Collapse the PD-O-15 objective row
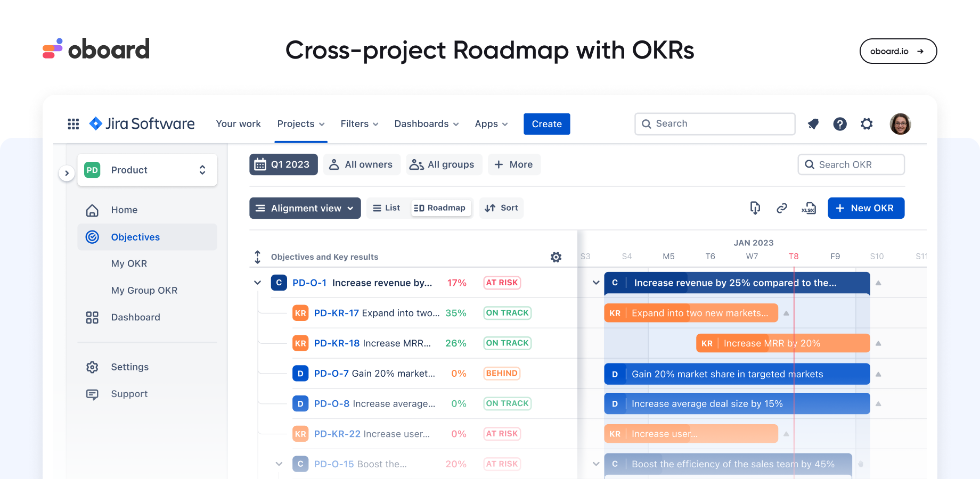The image size is (980, 479). tap(279, 464)
